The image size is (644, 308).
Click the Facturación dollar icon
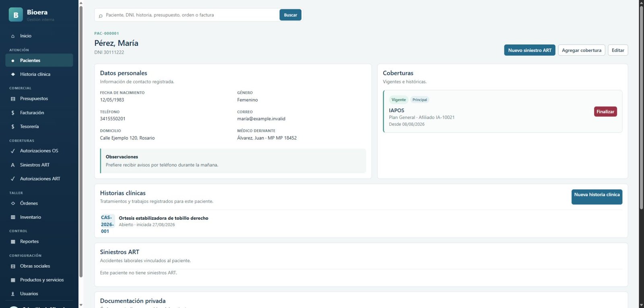pyautogui.click(x=13, y=113)
